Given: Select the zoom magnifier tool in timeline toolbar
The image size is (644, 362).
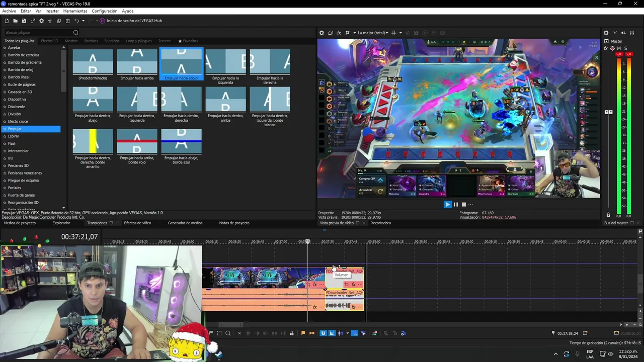Looking at the screenshot, I should click(x=228, y=333).
